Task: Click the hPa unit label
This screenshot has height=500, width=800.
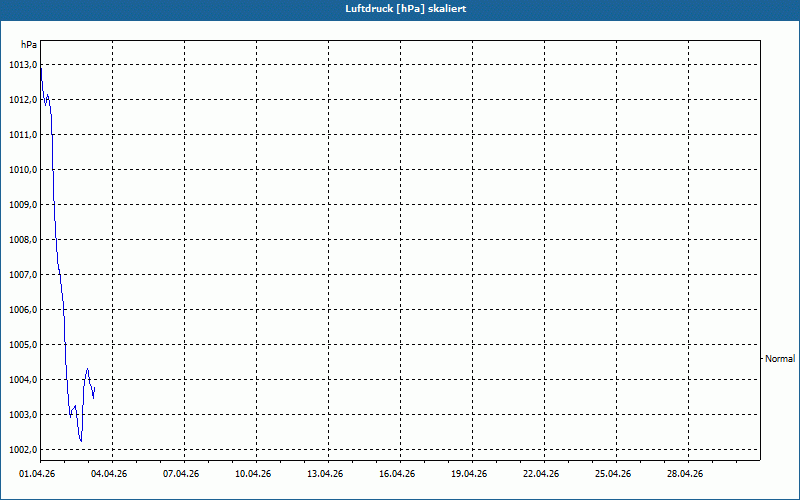Action: pos(29,45)
